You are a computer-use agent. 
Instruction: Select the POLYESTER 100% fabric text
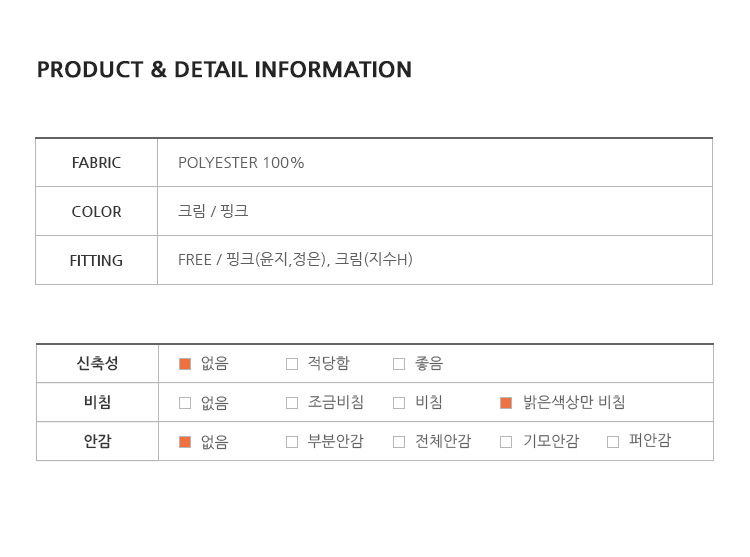pos(241,163)
